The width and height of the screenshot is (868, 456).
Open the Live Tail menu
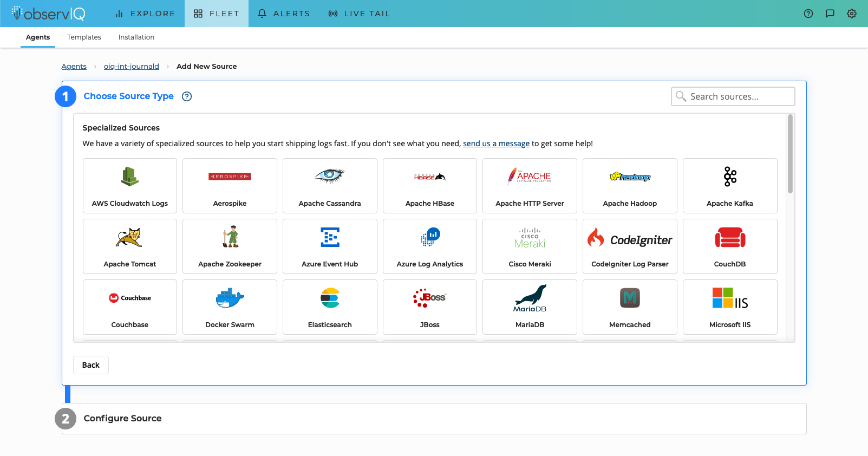(x=359, y=14)
